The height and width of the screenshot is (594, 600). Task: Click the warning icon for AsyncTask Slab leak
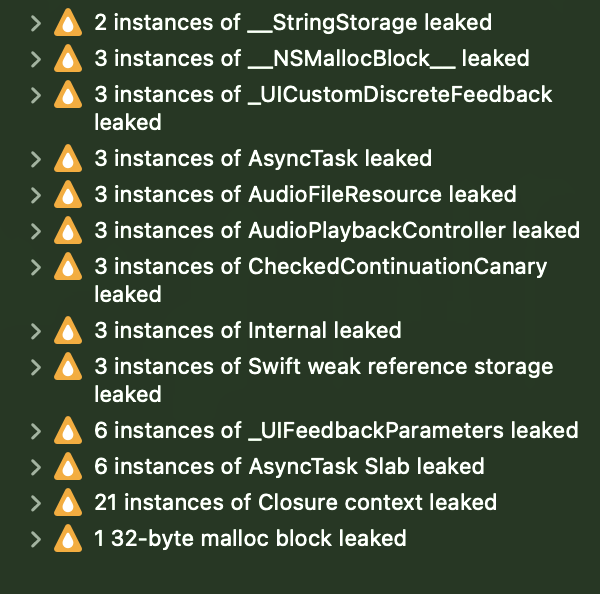point(67,467)
